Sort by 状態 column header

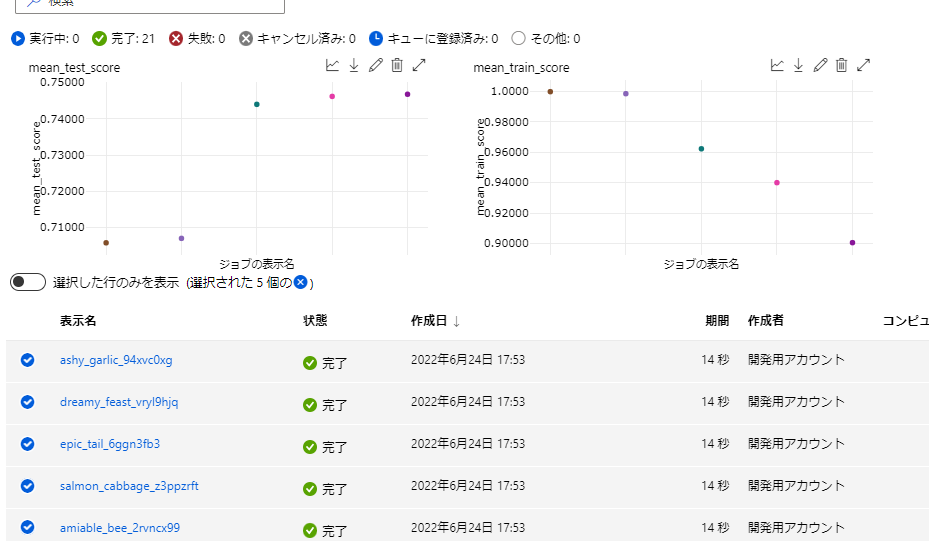click(315, 321)
